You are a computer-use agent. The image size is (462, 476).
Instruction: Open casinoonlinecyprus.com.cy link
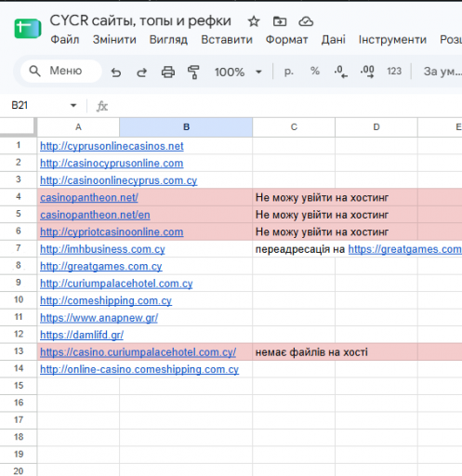(x=118, y=180)
